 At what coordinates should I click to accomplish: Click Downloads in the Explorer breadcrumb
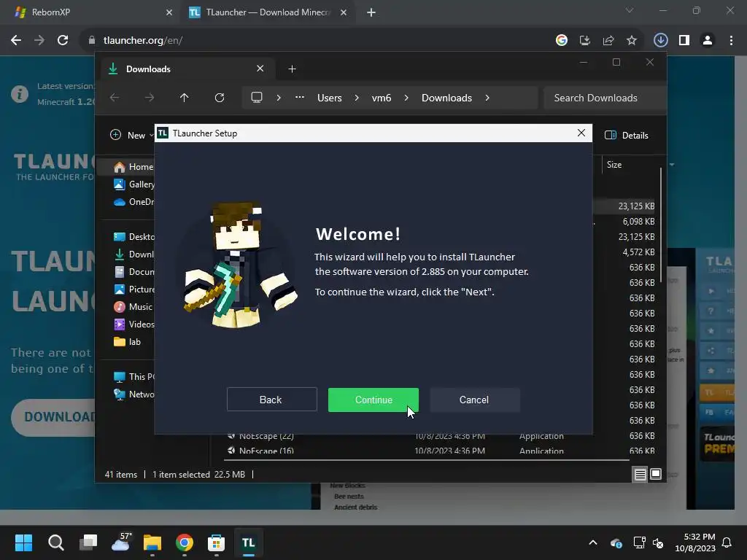point(447,98)
